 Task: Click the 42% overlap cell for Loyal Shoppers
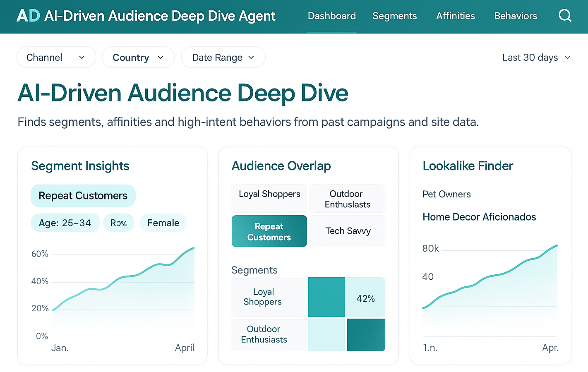click(x=366, y=297)
